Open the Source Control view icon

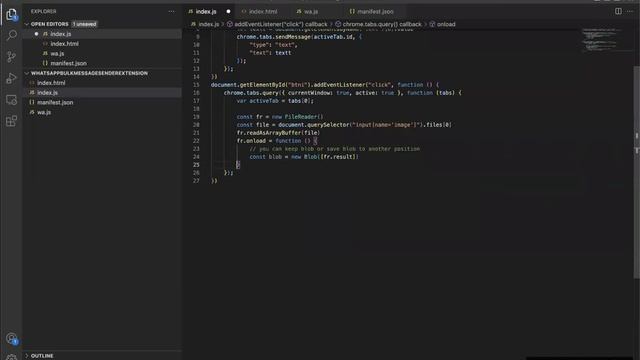11,57
